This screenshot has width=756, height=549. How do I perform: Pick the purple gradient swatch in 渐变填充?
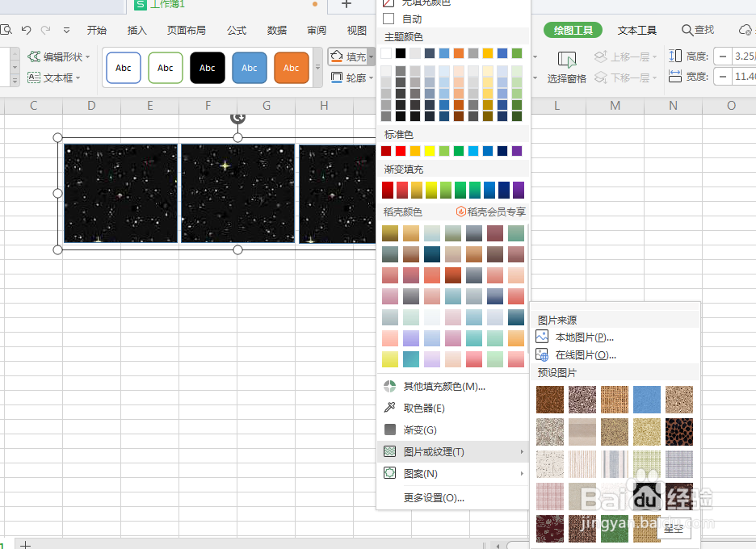tap(519, 190)
